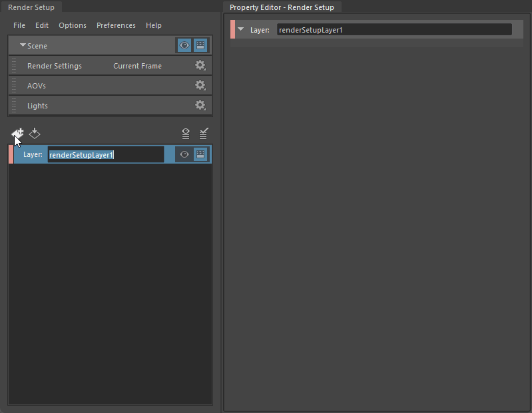Collapse the Layer section in Property Editor
The height and width of the screenshot is (413, 532).
[241, 30]
